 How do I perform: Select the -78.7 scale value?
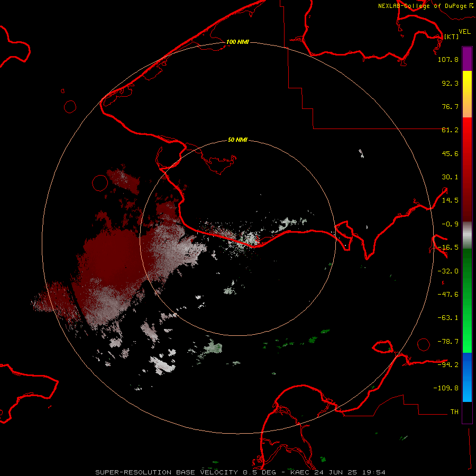point(448,342)
